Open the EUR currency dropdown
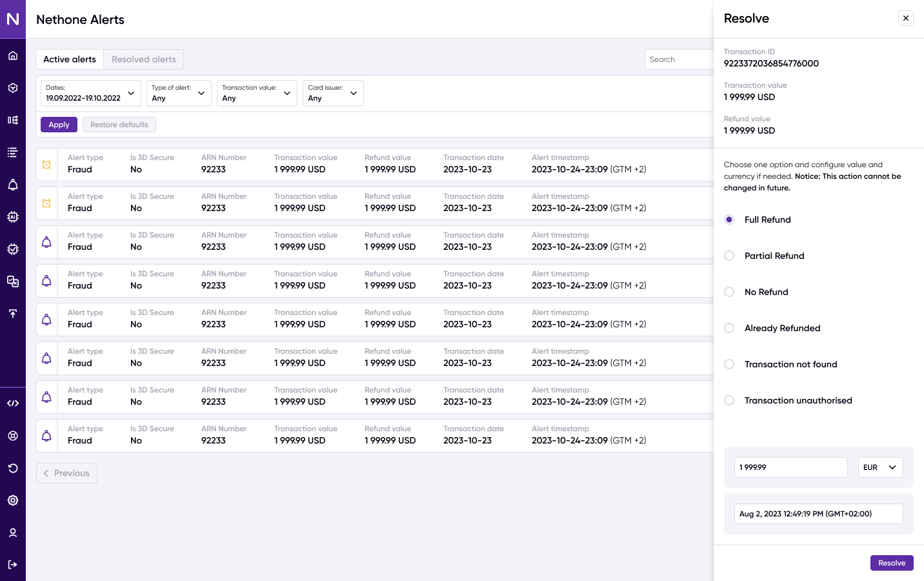 pos(880,467)
